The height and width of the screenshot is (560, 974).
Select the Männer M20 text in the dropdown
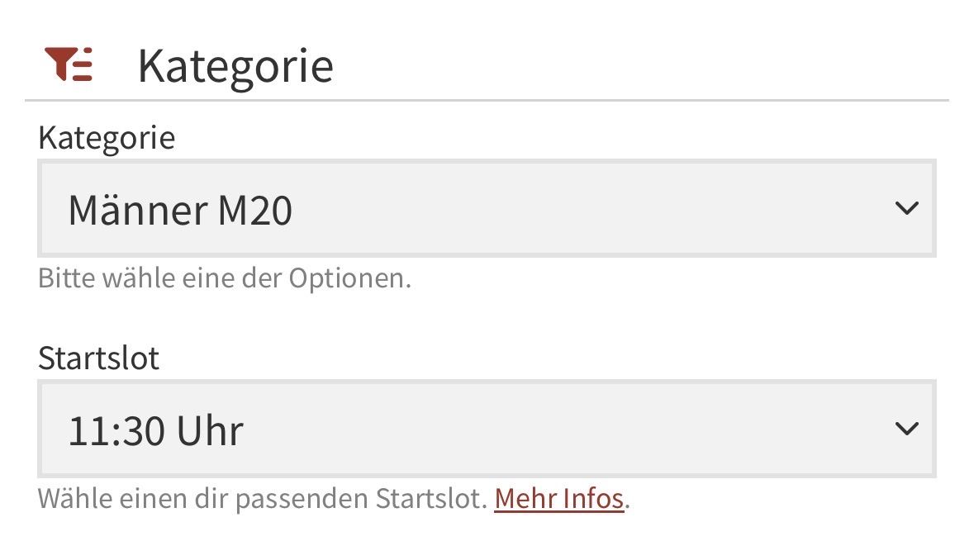pos(180,211)
